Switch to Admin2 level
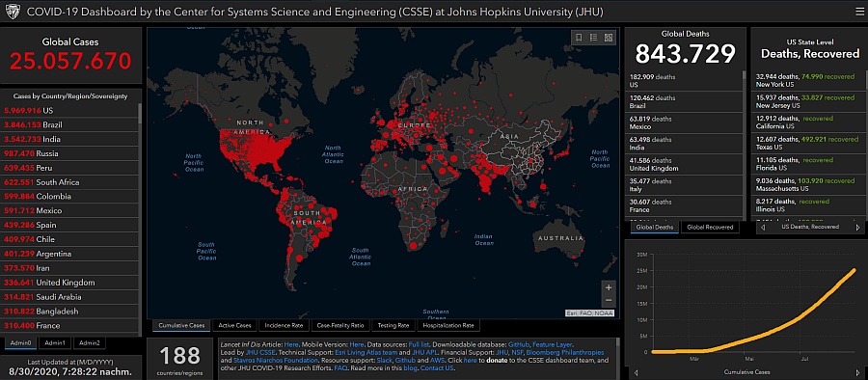Image resolution: width=868 pixels, height=380 pixels. click(x=89, y=343)
